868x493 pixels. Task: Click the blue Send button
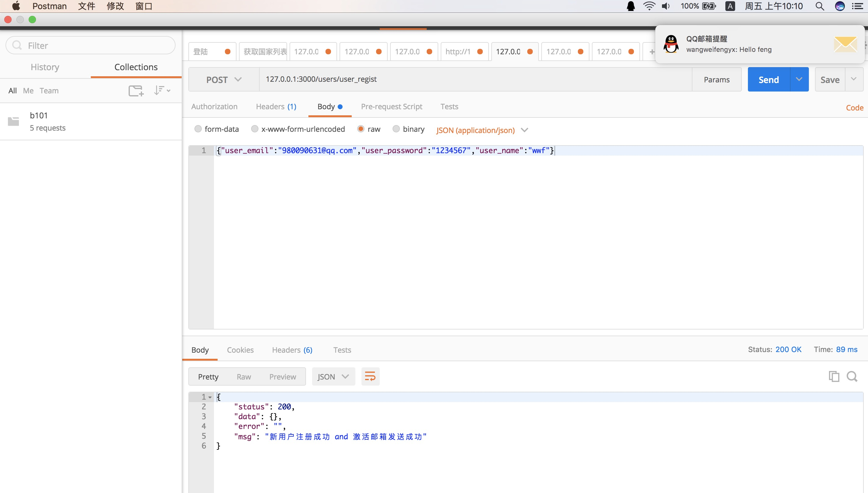[x=769, y=80]
